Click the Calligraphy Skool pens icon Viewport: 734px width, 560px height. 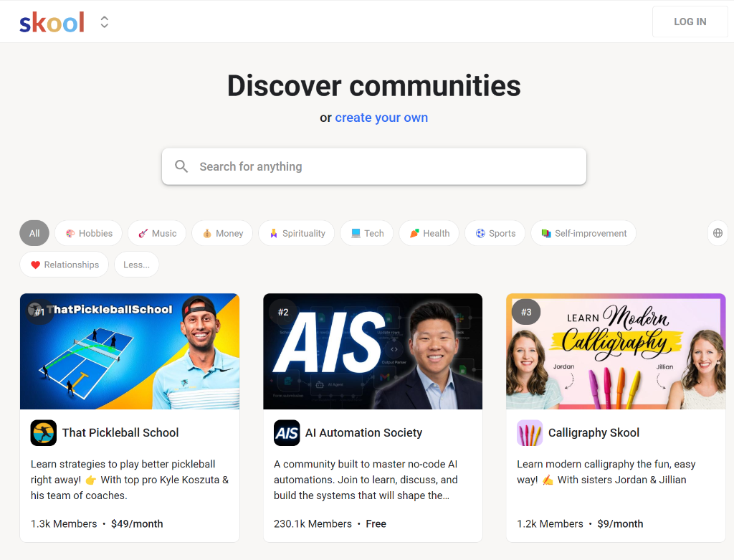pos(529,432)
